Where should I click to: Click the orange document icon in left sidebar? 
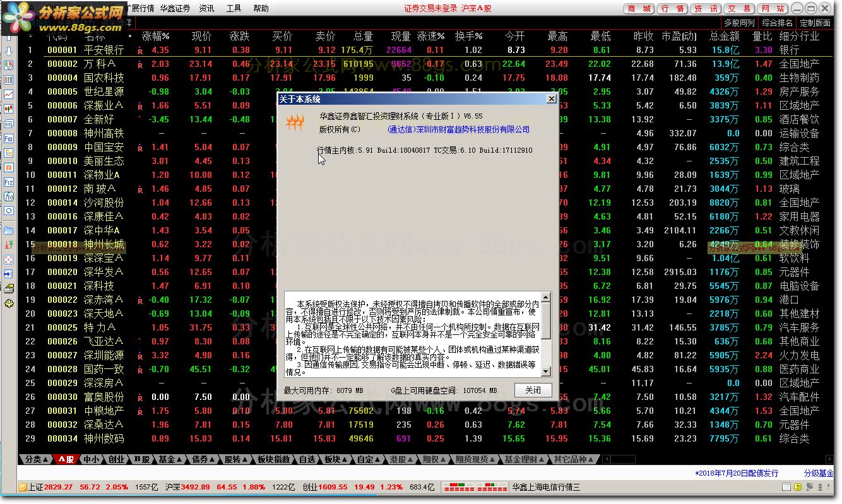8,167
